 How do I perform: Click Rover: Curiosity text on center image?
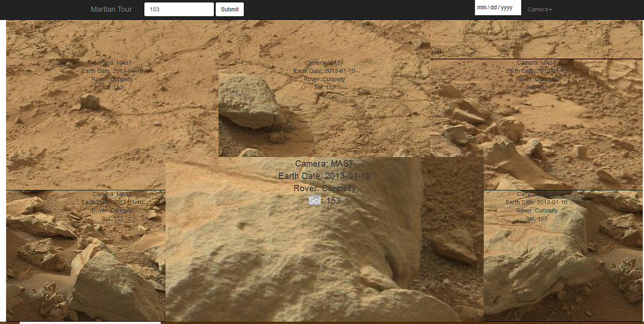coord(324,188)
